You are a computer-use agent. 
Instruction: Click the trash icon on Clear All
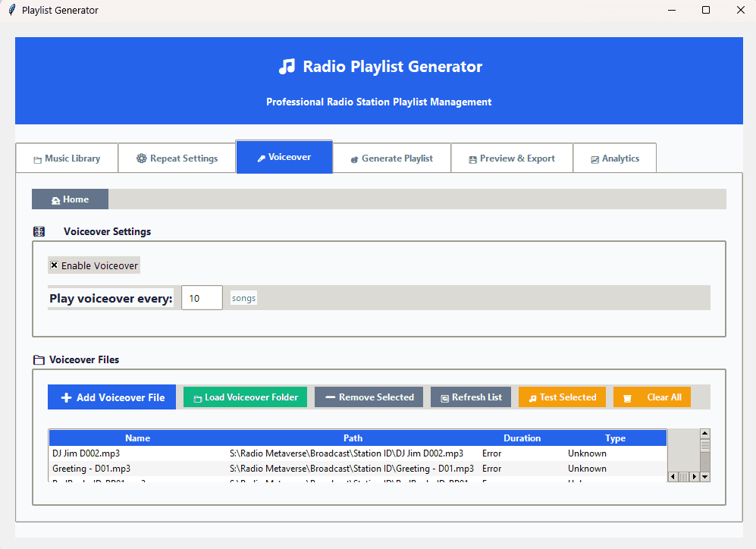coord(627,397)
